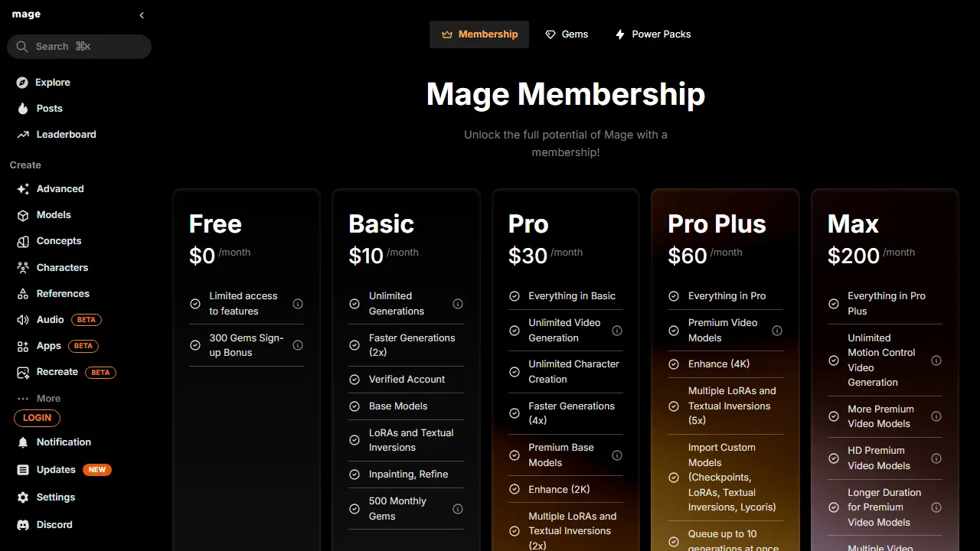Show info for Longer Duration for Premium Video
Viewport: 980px width, 551px height.
click(x=936, y=507)
